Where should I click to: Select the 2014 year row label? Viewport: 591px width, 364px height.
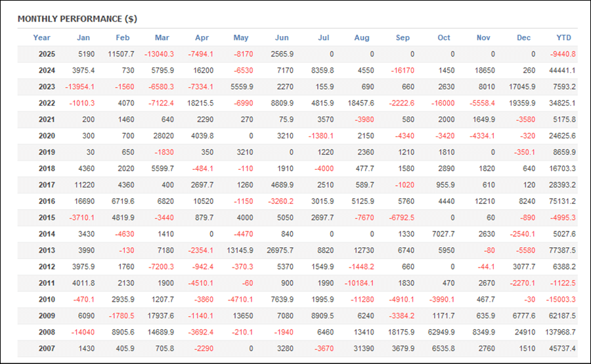click(x=47, y=234)
